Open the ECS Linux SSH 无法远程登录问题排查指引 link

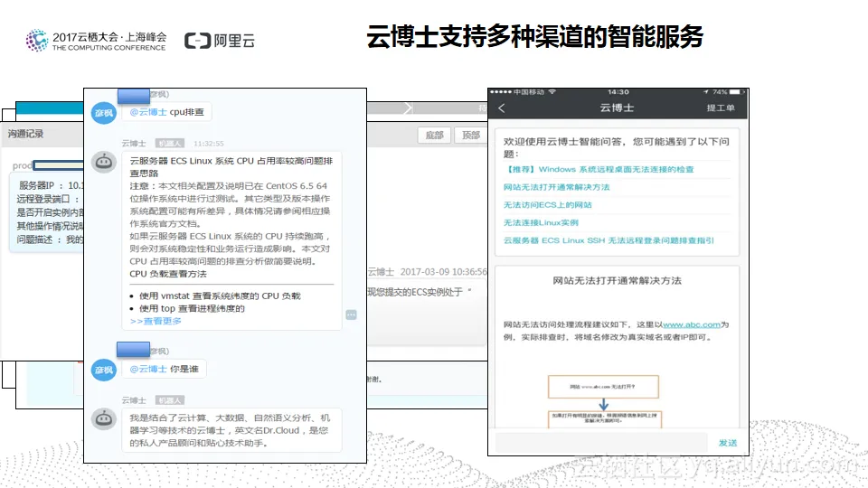click(x=609, y=240)
